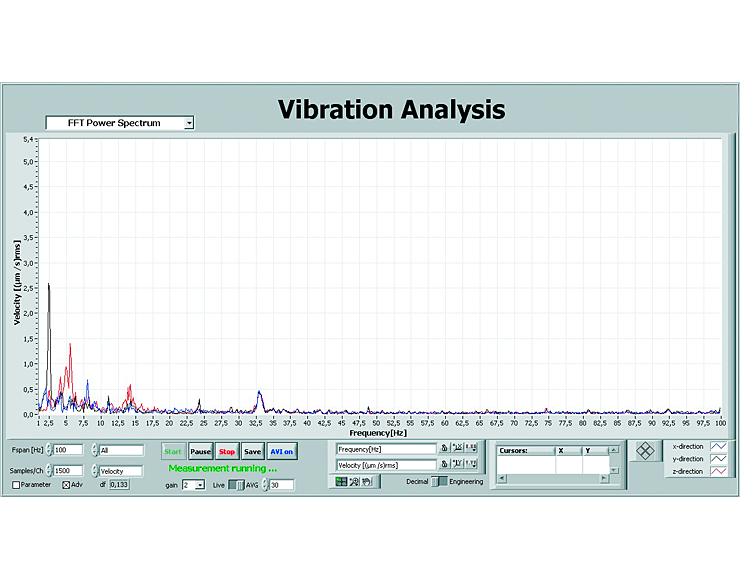Click the x-axis autoscale lock icon
The image size is (740, 580).
[444, 449]
